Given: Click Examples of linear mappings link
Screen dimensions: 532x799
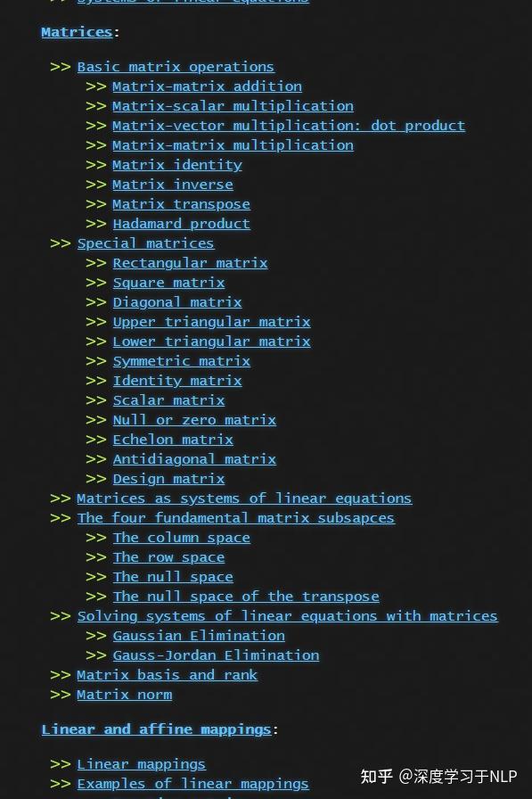Looking at the screenshot, I should pos(193,784).
